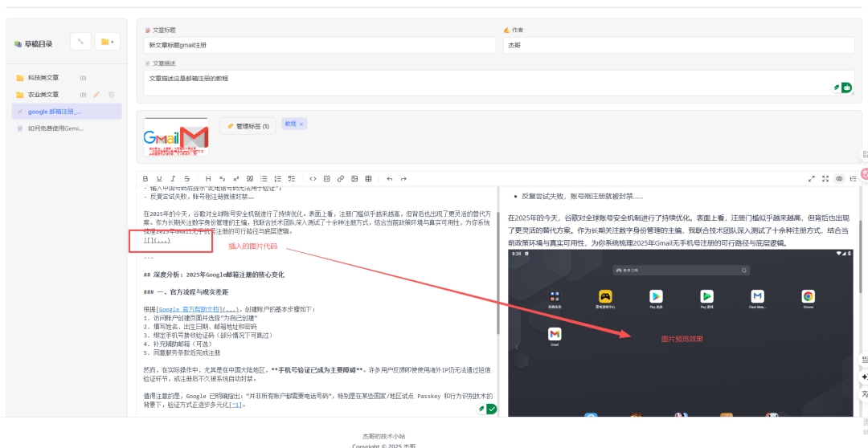Apply subscript formatting
Screen dimensions: 868x448
222,179
